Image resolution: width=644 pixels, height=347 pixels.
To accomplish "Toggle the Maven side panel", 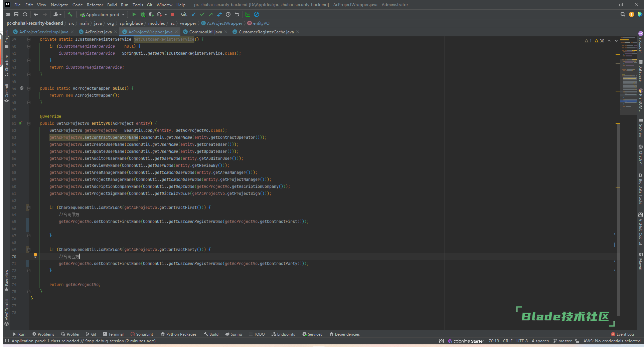I will pyautogui.click(x=640, y=262).
